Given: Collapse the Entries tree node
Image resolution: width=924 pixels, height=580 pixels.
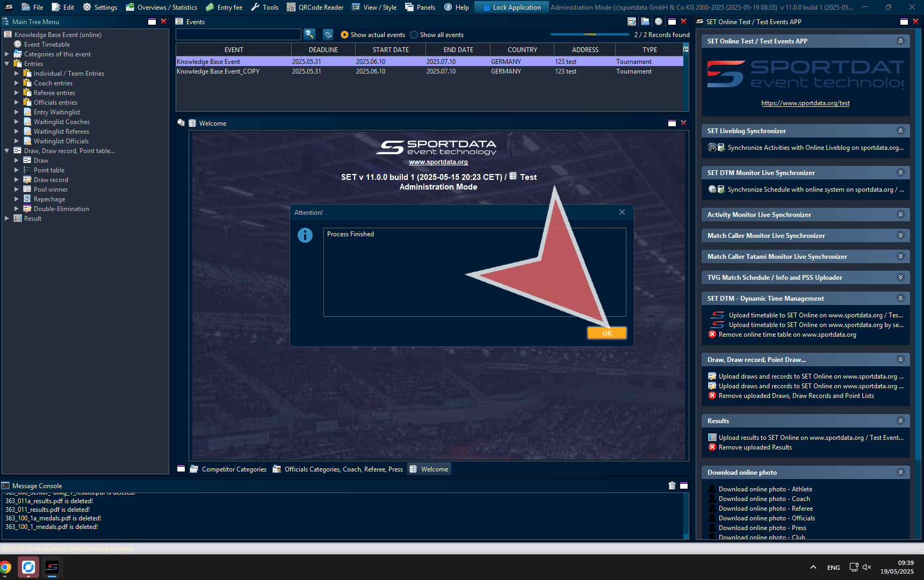Looking at the screenshot, I should (7, 64).
